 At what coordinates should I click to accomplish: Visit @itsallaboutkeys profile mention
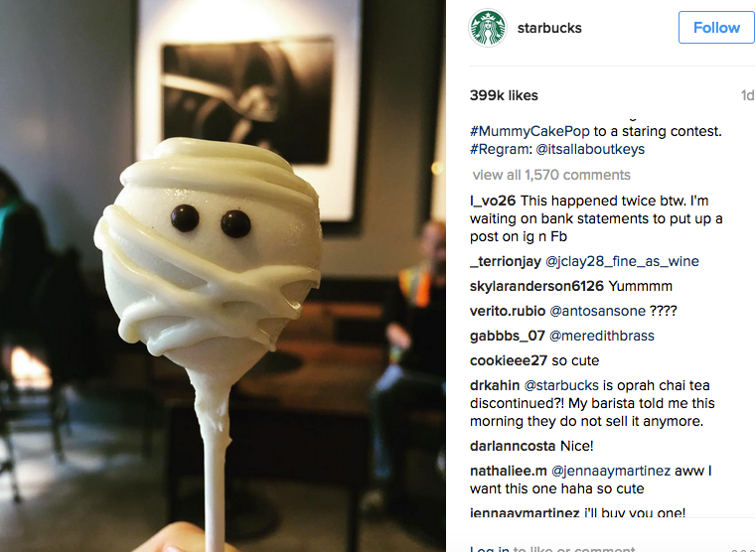[x=590, y=149]
